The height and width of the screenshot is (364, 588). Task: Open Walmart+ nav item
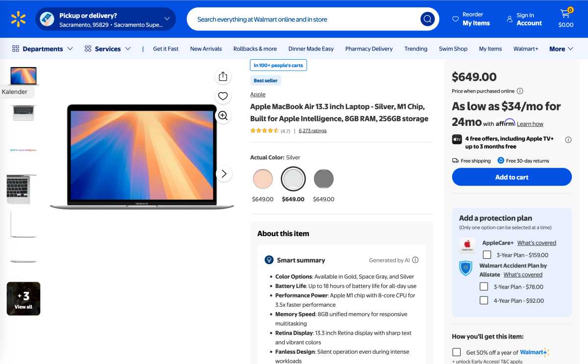coord(526,49)
